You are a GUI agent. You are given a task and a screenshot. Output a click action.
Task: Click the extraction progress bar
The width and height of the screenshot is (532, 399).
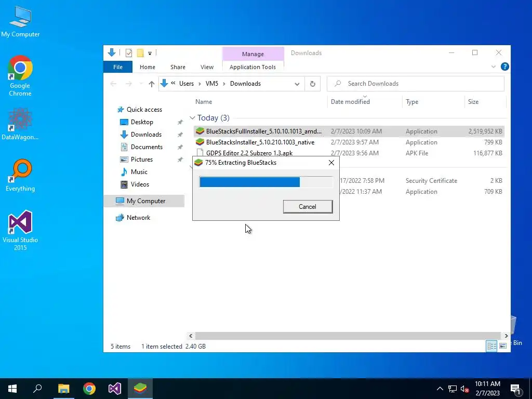click(265, 182)
